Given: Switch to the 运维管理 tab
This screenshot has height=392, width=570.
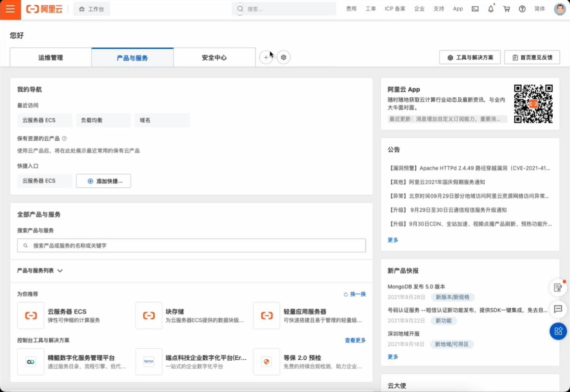Looking at the screenshot, I should tap(51, 57).
